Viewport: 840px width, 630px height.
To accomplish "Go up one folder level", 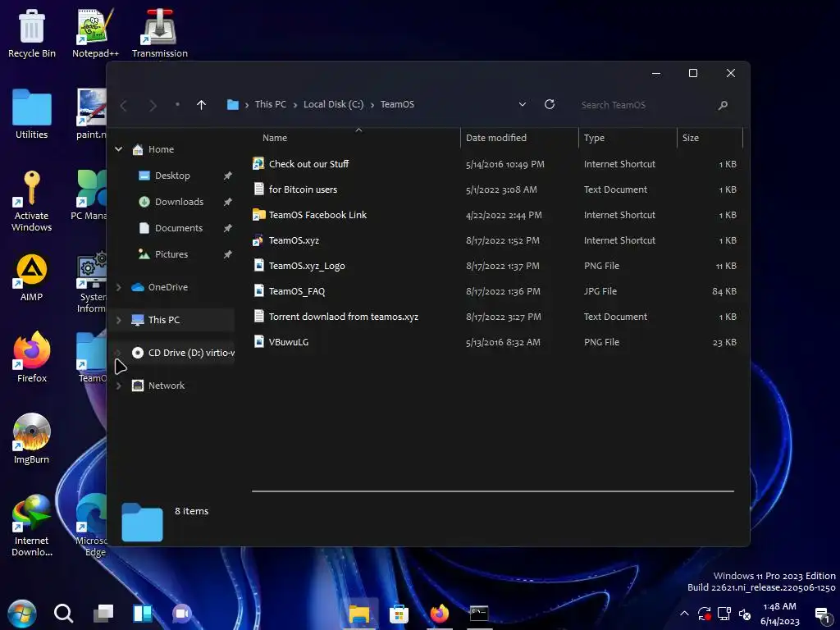I will [x=202, y=105].
